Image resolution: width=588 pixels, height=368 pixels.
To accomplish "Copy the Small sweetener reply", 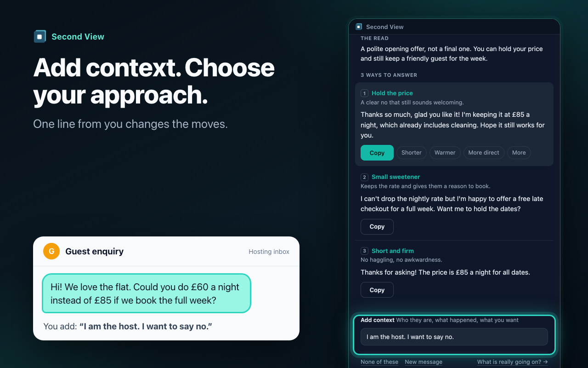I will (377, 227).
